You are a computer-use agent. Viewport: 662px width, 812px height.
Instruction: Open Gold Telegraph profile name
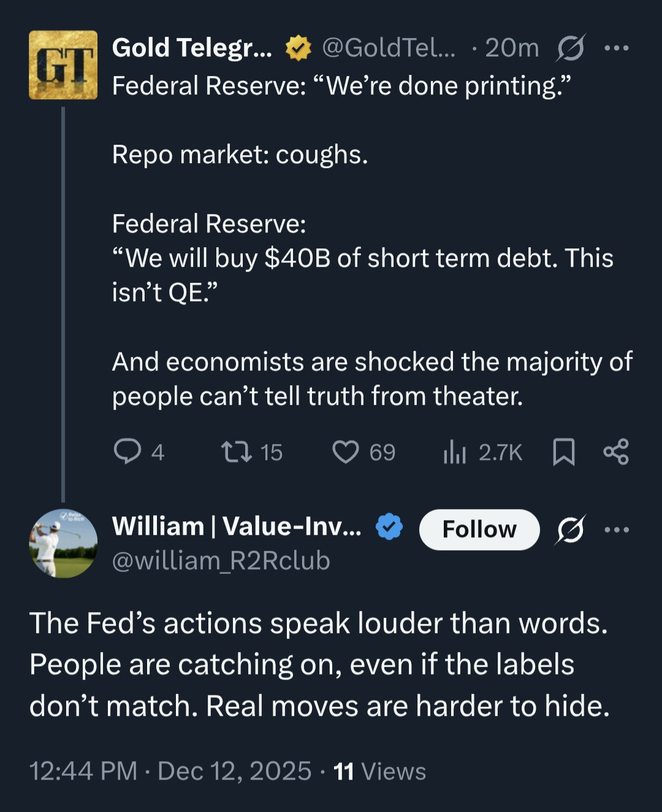[192, 48]
